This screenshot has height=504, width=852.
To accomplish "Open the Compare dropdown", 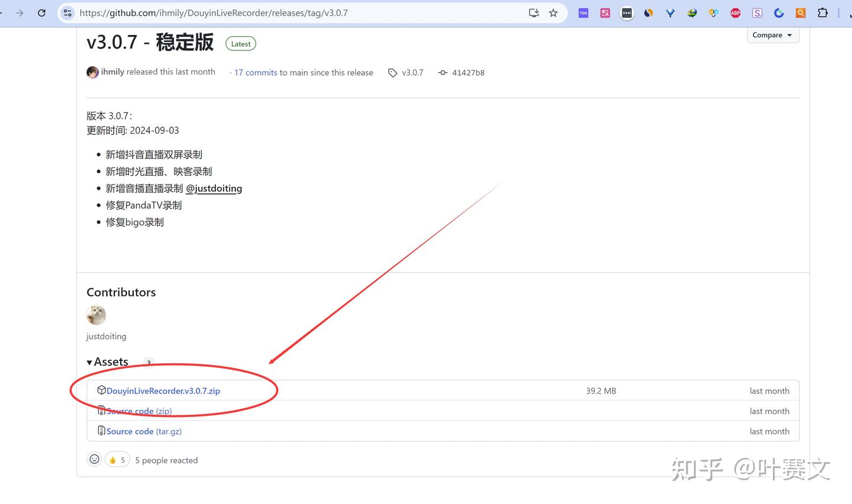I will [773, 35].
